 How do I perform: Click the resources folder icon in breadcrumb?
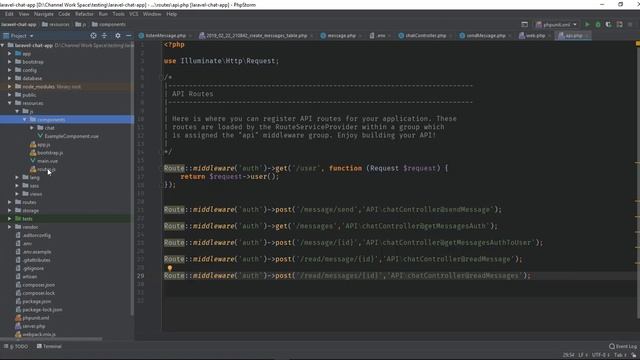pos(45,24)
